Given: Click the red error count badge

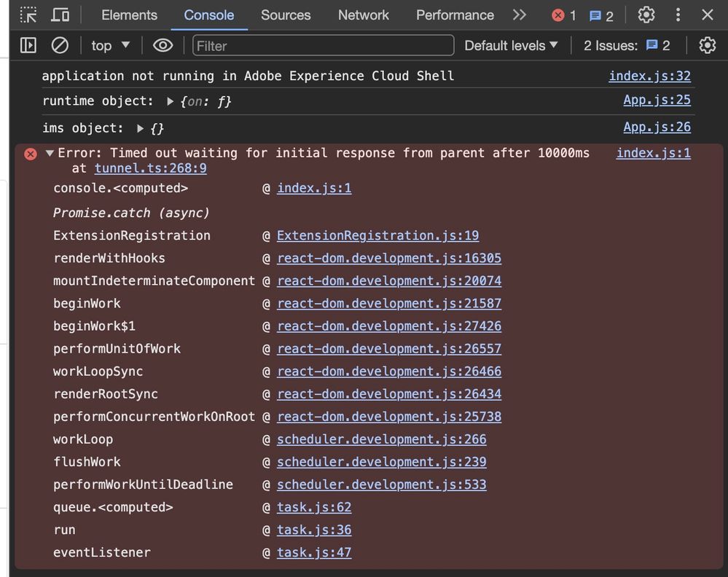Looking at the screenshot, I should [563, 15].
